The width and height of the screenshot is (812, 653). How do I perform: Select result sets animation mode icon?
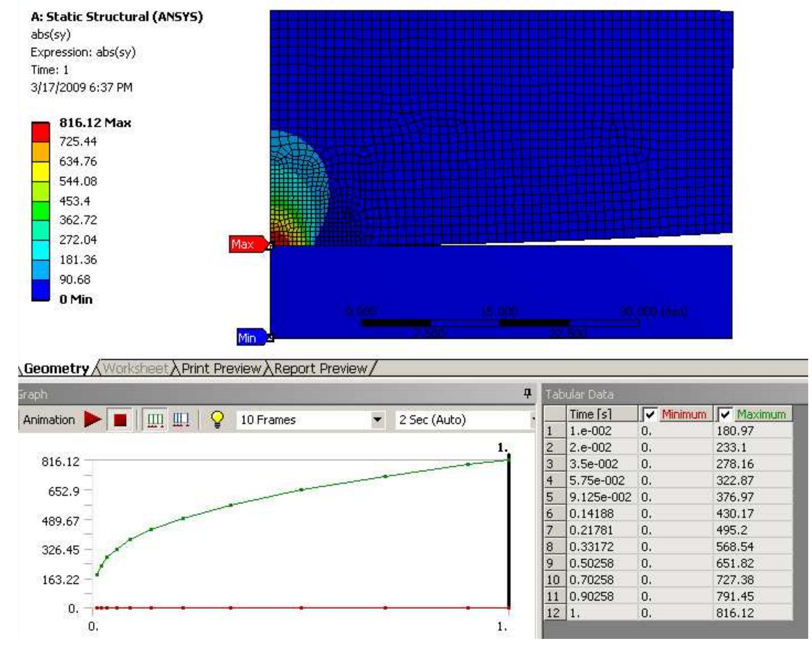tap(181, 420)
